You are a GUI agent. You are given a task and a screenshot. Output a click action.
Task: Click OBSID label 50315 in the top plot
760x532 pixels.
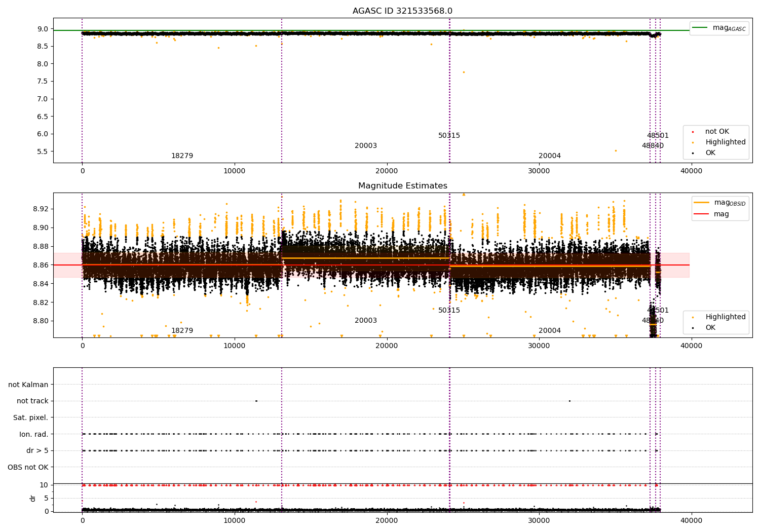point(449,135)
